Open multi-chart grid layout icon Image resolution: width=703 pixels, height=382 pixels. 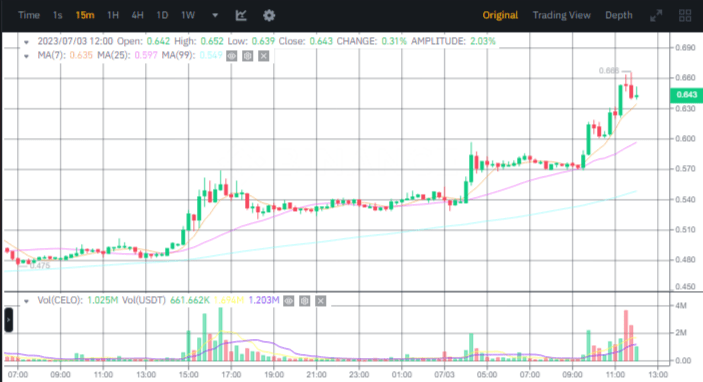[685, 16]
